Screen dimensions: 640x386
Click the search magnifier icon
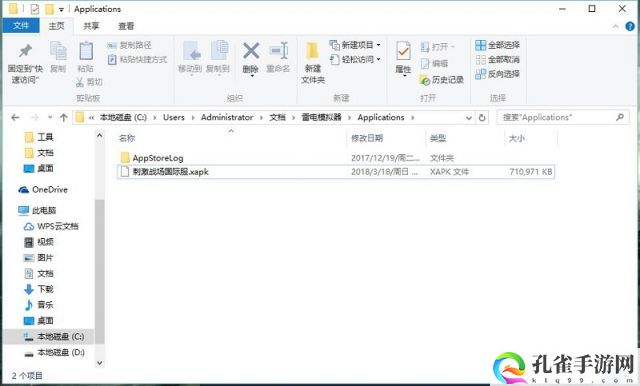620,118
